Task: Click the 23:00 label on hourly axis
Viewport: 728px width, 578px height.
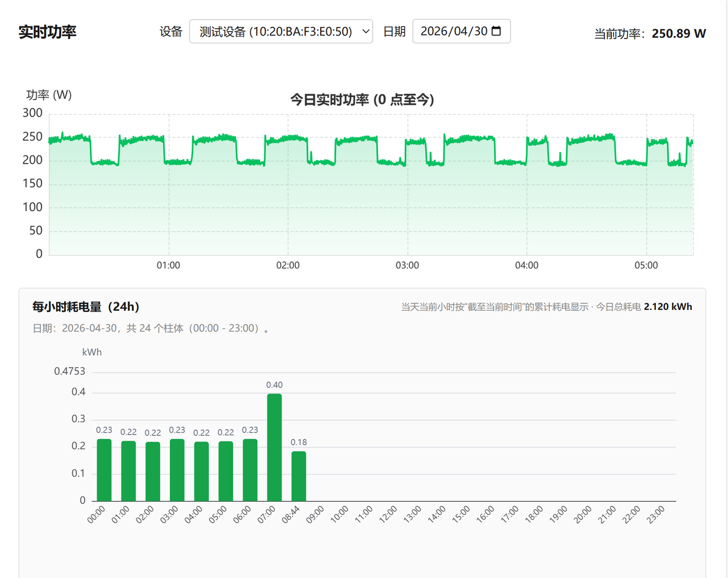Action: tap(655, 515)
